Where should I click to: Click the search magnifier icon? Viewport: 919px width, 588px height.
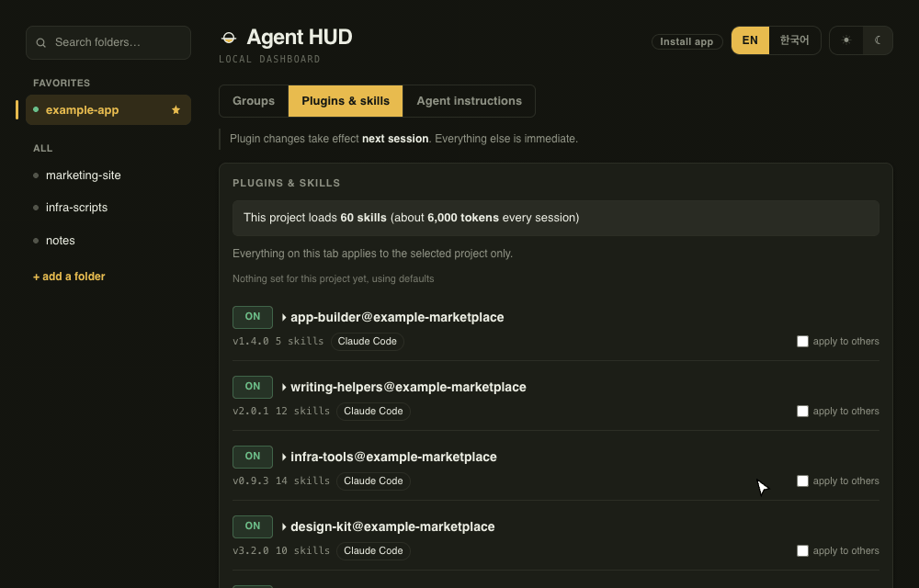click(41, 43)
